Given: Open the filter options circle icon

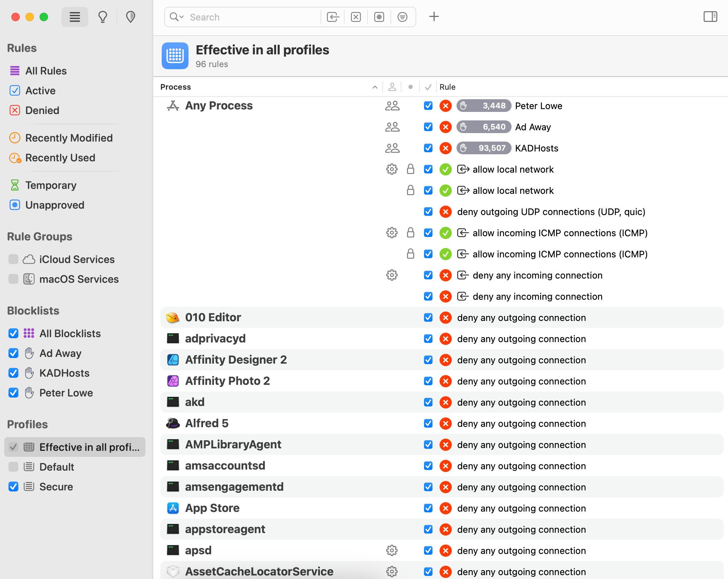Looking at the screenshot, I should pos(402,17).
